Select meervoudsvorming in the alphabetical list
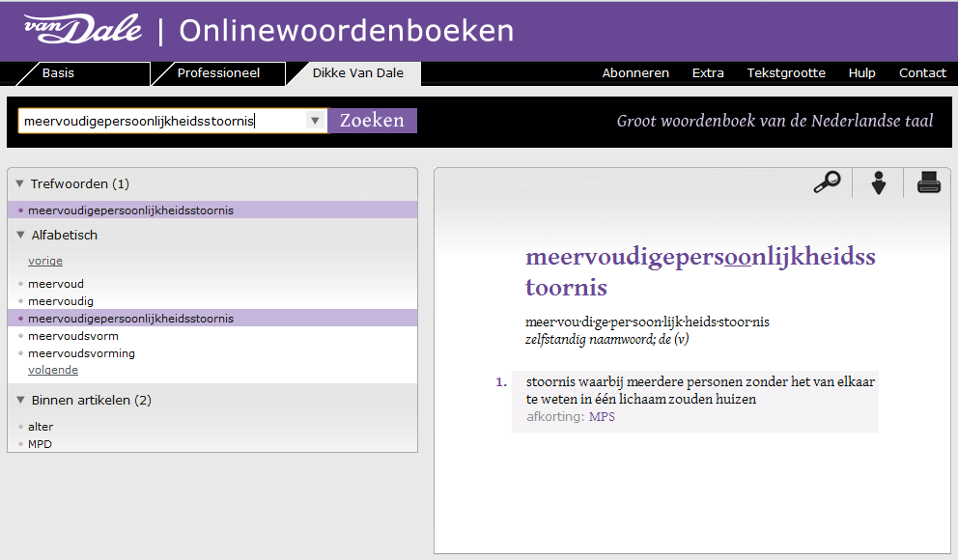 coord(81,353)
